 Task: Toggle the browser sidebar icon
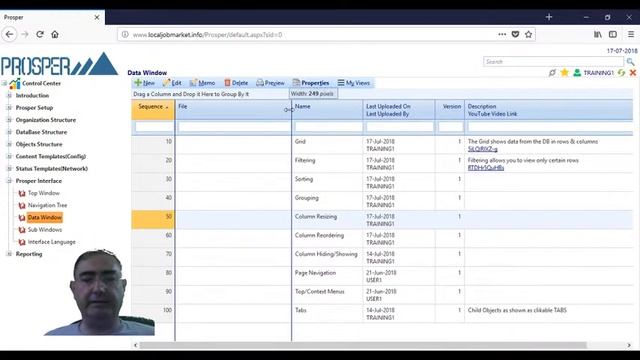coord(613,35)
